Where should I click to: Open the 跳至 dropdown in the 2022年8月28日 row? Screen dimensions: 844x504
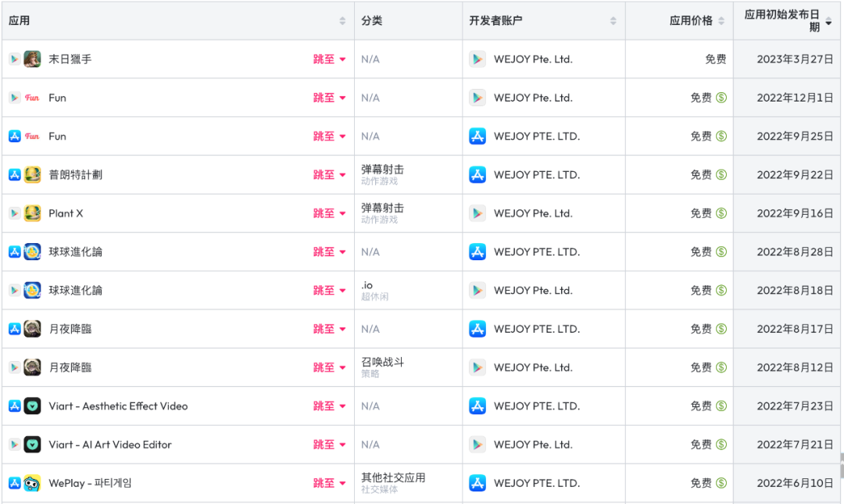(330, 252)
